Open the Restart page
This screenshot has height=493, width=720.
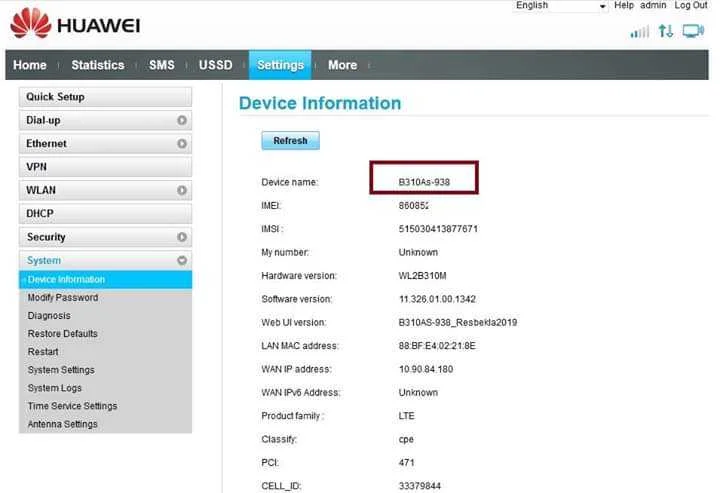[x=43, y=352]
